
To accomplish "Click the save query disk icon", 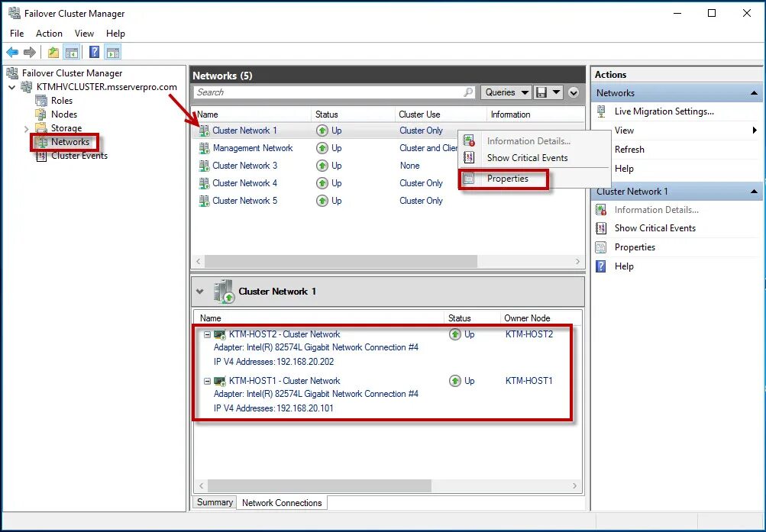I will [x=541, y=92].
